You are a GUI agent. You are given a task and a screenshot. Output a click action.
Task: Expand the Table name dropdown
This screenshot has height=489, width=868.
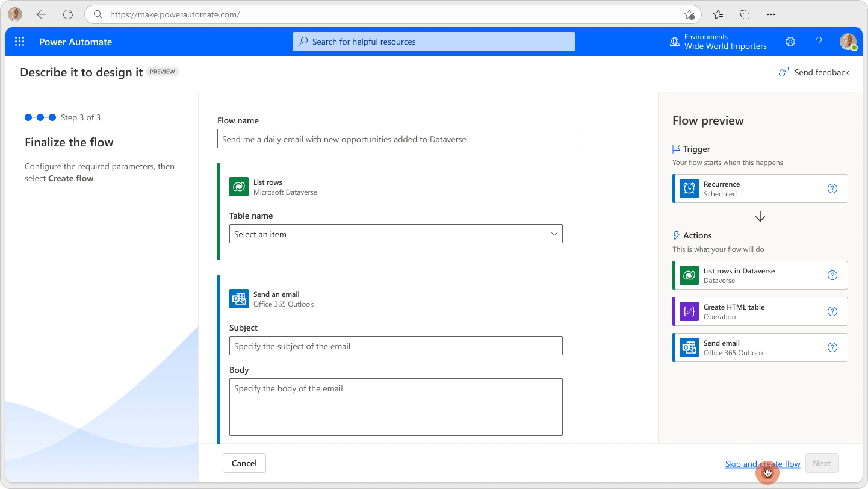pos(395,234)
